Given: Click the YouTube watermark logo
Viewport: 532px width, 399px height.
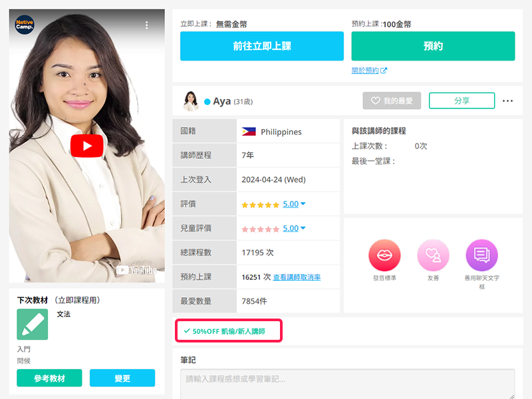Looking at the screenshot, I should [x=136, y=270].
